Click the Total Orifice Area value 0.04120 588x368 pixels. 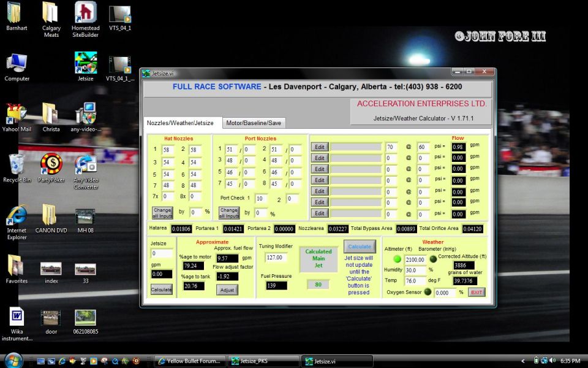(472, 229)
